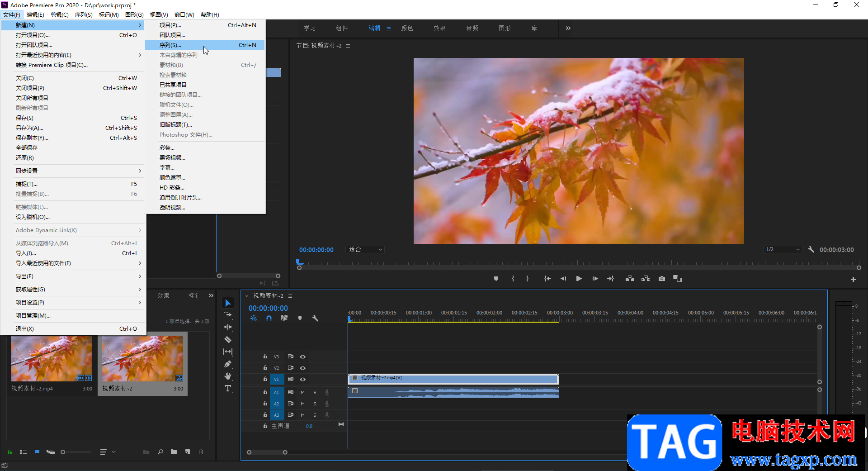The image size is (868, 471).
Task: Choose 序列(S)... from the New submenu
Action: [170, 45]
